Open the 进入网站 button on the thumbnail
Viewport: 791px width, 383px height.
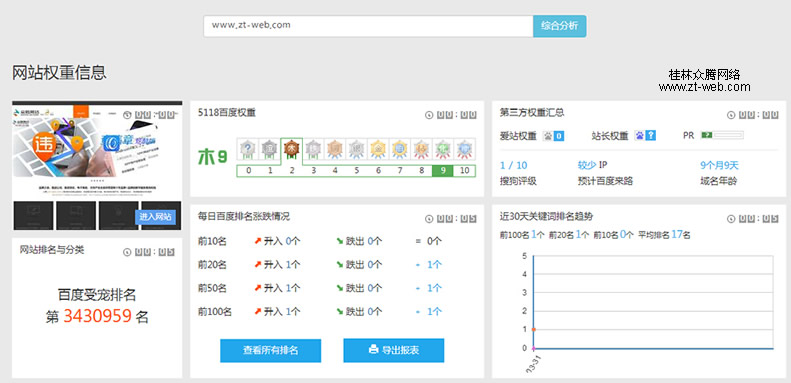(155, 217)
